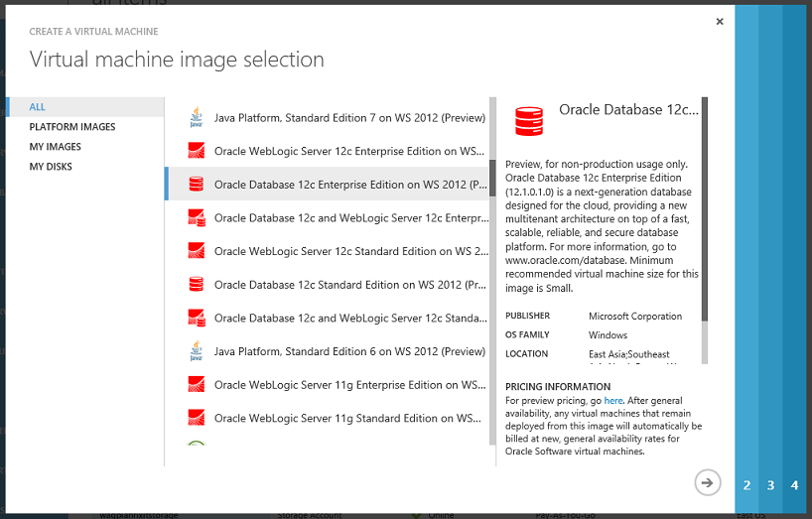Select Oracle Database 12c Enterprise Edition on WS 2012
The height and width of the screenshot is (519, 812).
[x=327, y=185]
